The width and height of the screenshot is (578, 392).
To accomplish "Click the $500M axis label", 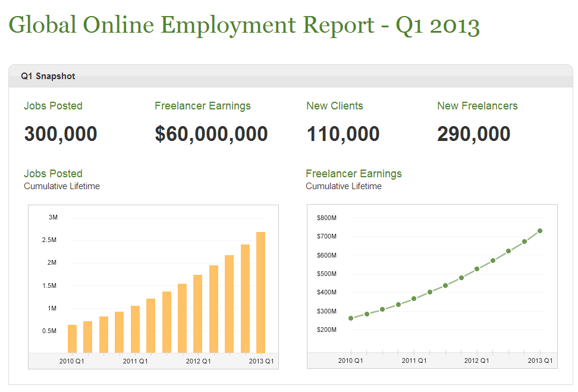I will (326, 274).
